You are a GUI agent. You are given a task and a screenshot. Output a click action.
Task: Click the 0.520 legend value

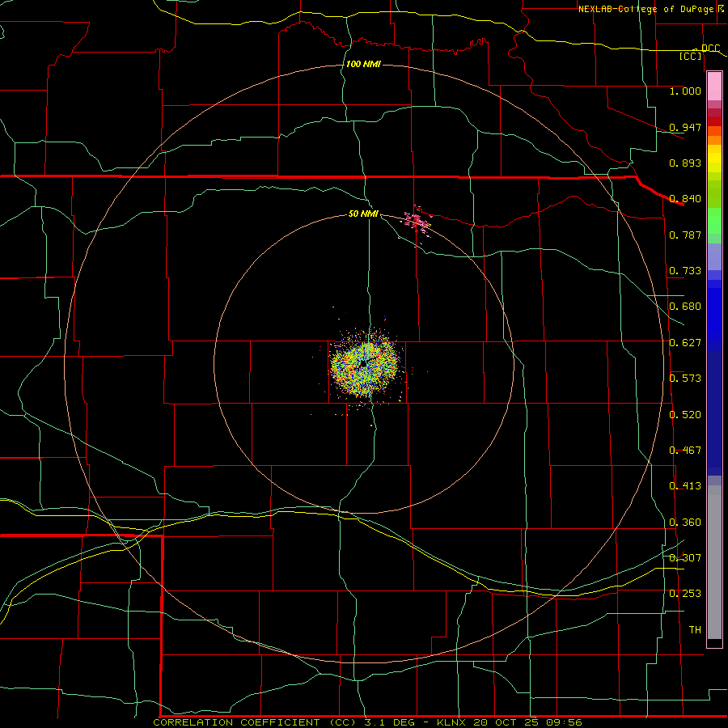click(685, 415)
